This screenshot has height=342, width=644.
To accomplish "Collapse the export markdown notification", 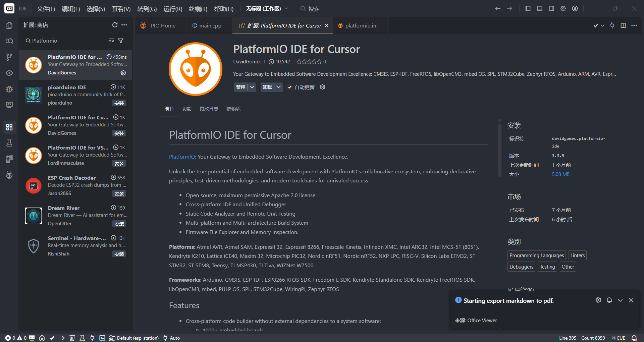I will 620,300.
